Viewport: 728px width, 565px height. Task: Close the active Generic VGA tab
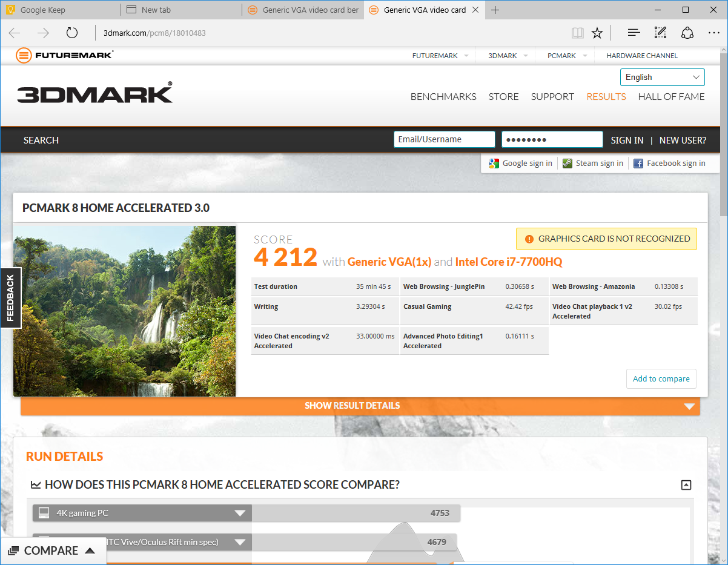pyautogui.click(x=475, y=10)
